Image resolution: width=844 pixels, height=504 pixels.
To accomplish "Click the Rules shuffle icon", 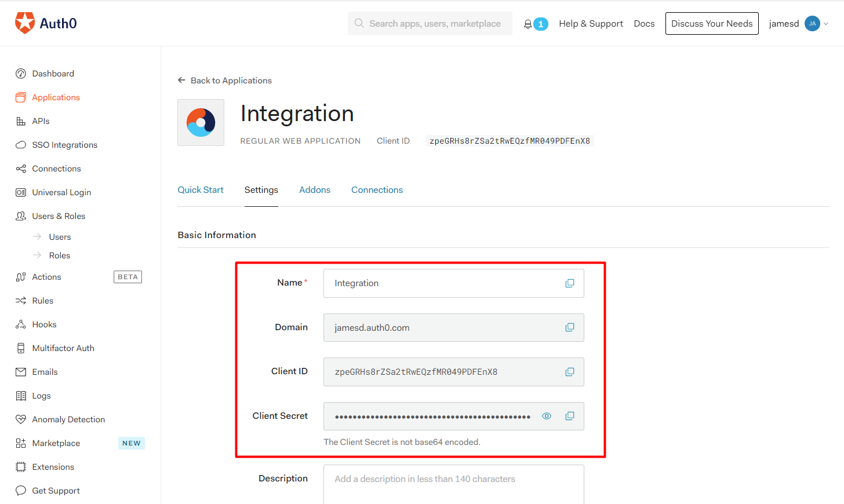I will (21, 301).
